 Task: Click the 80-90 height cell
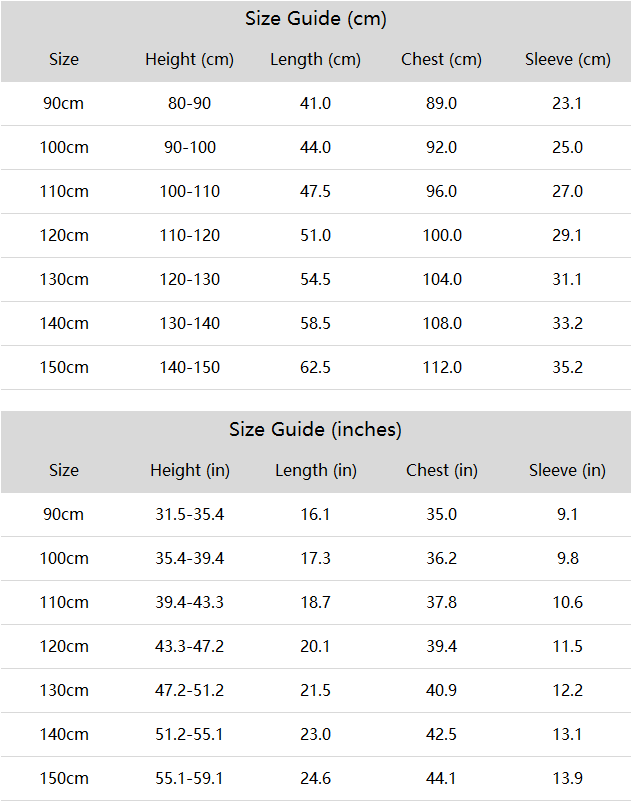[x=190, y=104]
